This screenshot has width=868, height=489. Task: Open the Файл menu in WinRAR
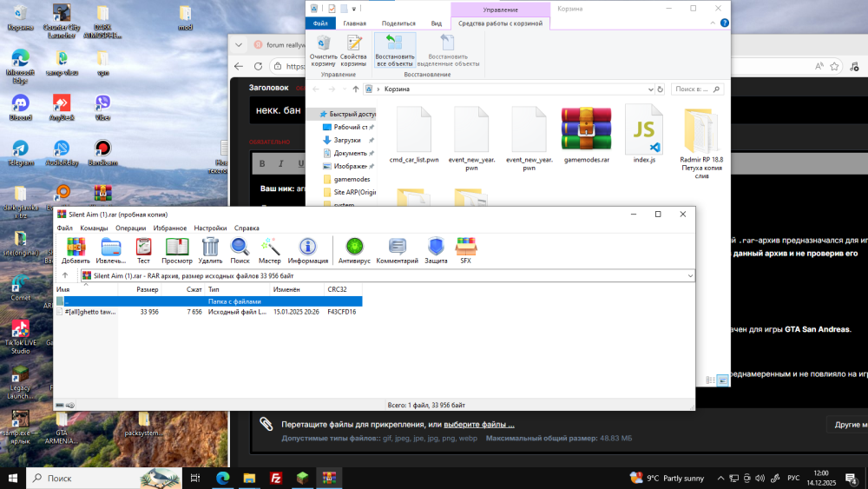65,228
